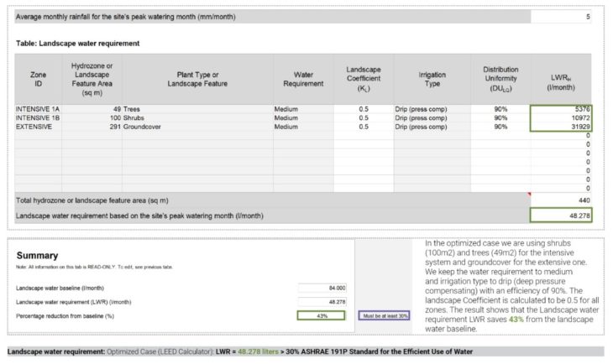The height and width of the screenshot is (364, 613).
Task: Select Distribution Uniformity value for Groundcover row
Action: pos(500,127)
